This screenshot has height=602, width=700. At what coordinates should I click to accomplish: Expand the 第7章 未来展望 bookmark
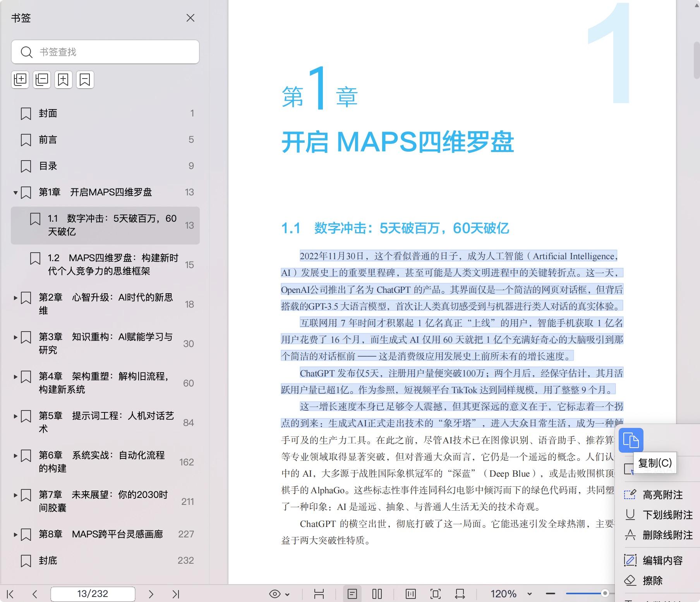click(x=15, y=495)
